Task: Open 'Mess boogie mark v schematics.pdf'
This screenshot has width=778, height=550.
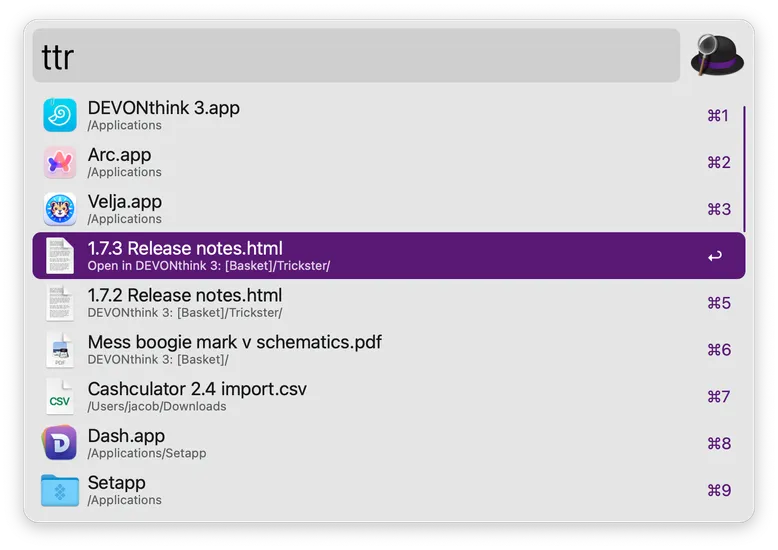Action: coord(389,349)
